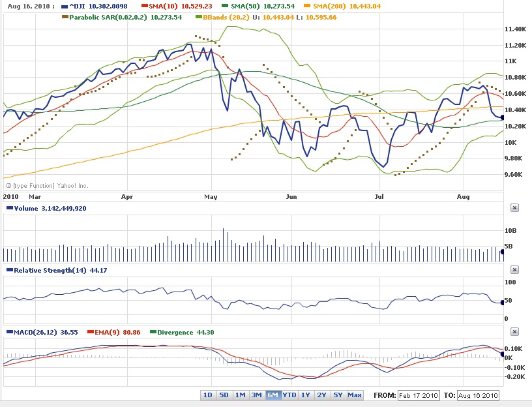Viewport: 532px width, 407px height.
Task: Select the 1M time range
Action: pyautogui.click(x=240, y=395)
